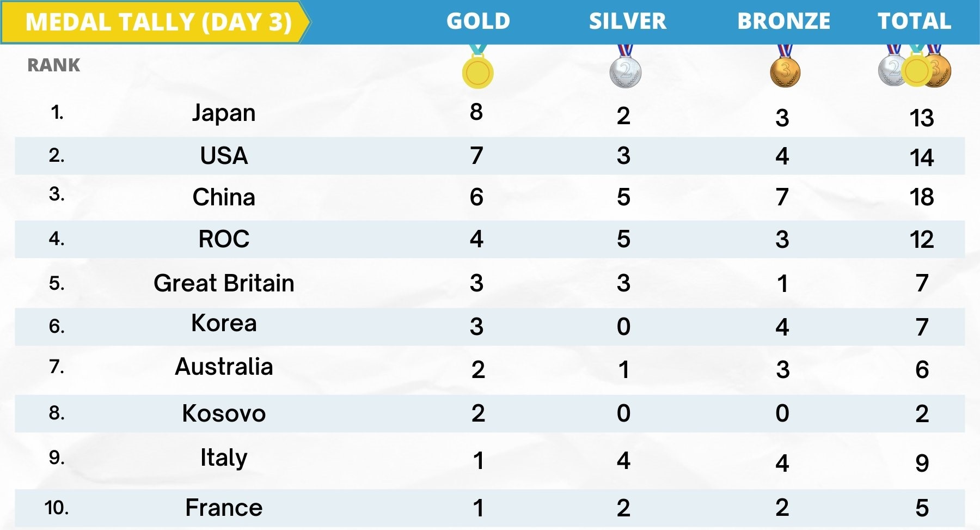Click the RANK label

[x=53, y=65]
